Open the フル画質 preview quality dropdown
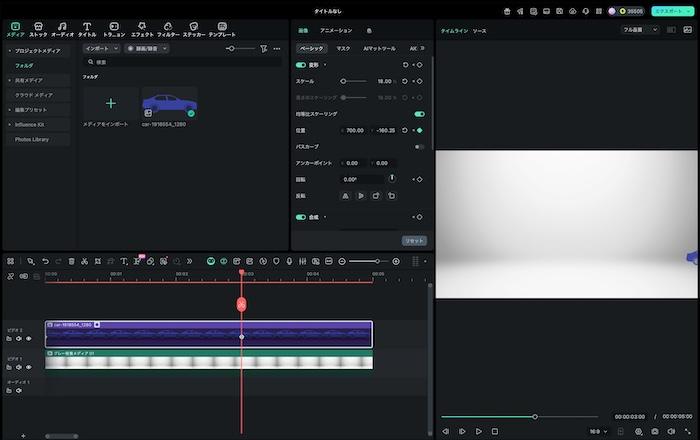The width and height of the screenshot is (700, 440). (640, 30)
